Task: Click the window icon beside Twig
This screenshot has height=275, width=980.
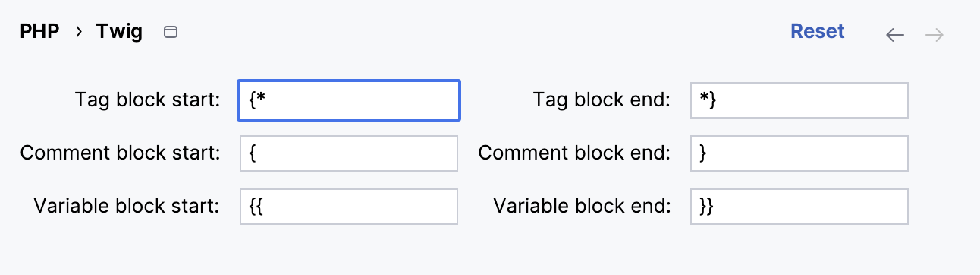Action: coord(171,33)
